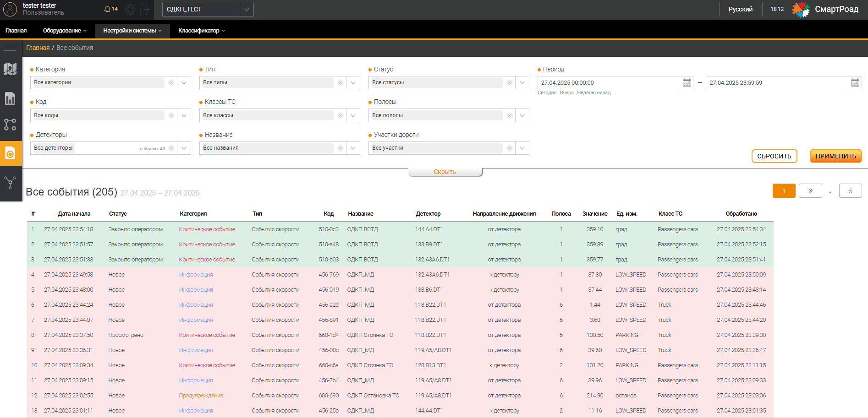This screenshot has height=418, width=868.
Task: Clear the Название filter value
Action: coord(340,148)
